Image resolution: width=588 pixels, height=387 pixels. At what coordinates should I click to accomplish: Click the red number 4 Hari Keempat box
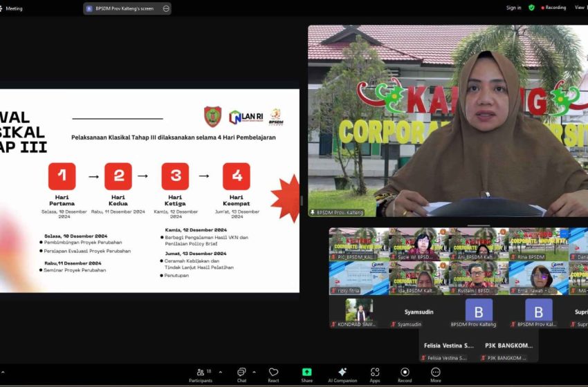[x=237, y=176]
